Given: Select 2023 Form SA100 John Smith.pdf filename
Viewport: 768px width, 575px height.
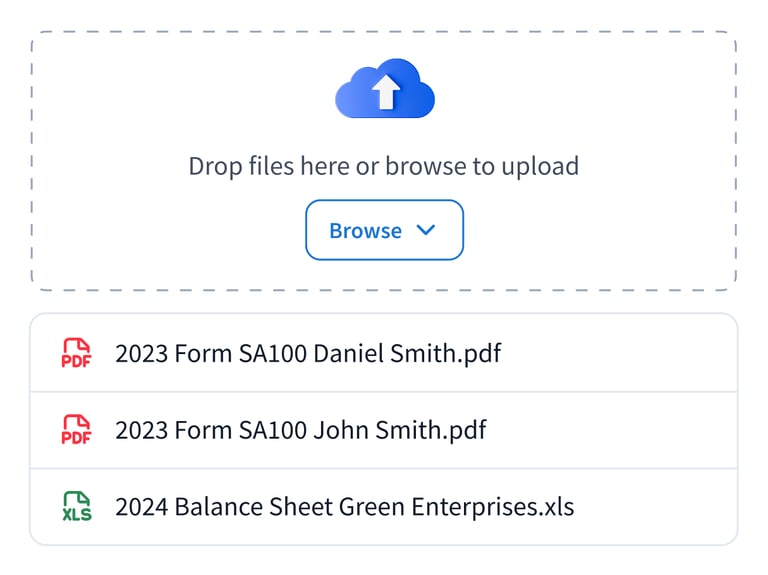Looking at the screenshot, I should pyautogui.click(x=301, y=430).
